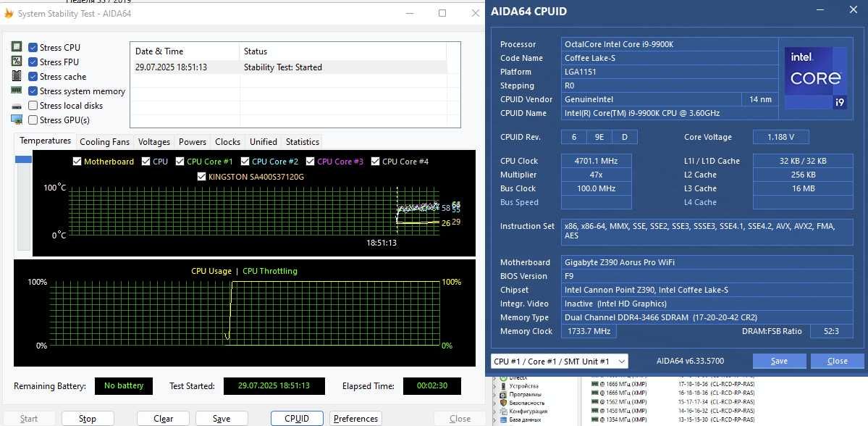Toggle the CPU Core #3 graph checkbox
This screenshot has height=426, width=868.
[310, 162]
